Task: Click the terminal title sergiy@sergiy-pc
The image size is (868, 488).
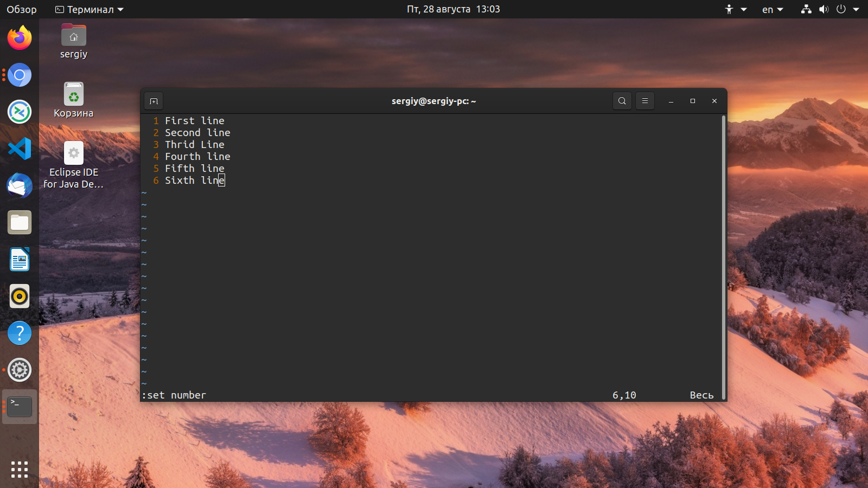Action: pyautogui.click(x=434, y=101)
